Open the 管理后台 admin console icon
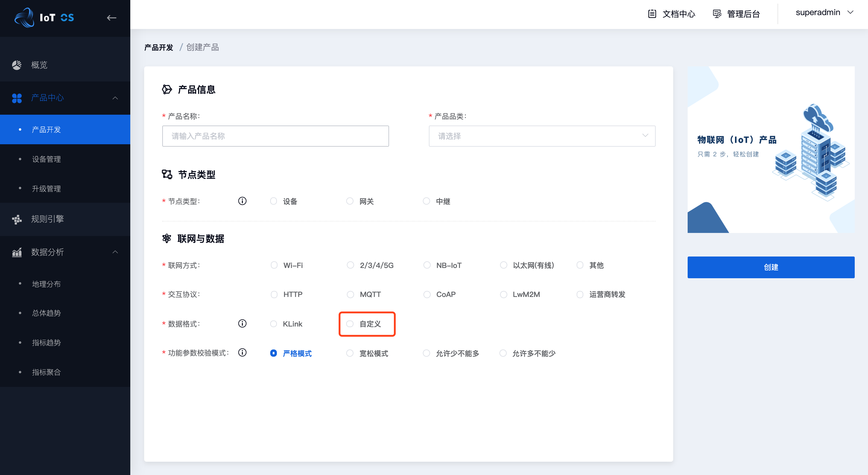The image size is (868, 475). pyautogui.click(x=717, y=14)
